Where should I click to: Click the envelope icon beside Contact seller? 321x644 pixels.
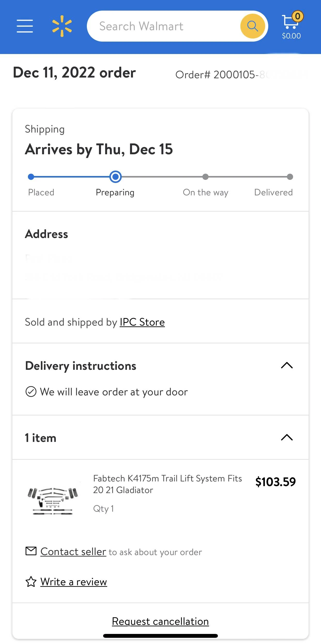[x=31, y=551]
